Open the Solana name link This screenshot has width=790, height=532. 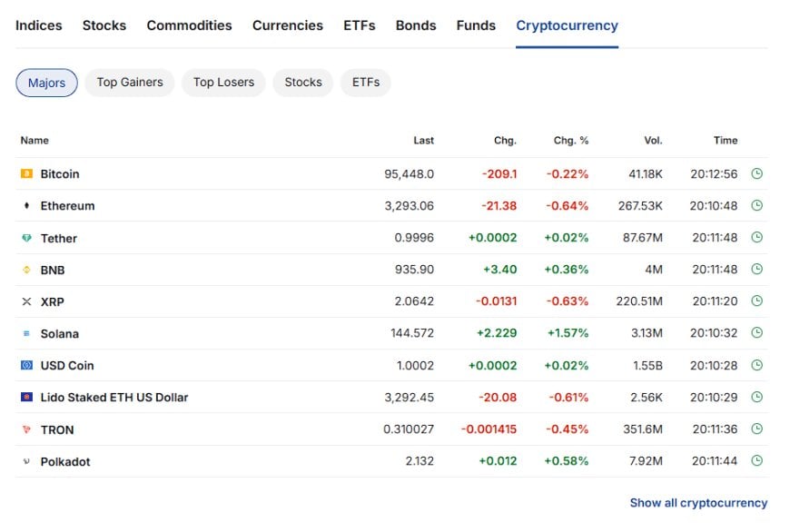pos(60,333)
